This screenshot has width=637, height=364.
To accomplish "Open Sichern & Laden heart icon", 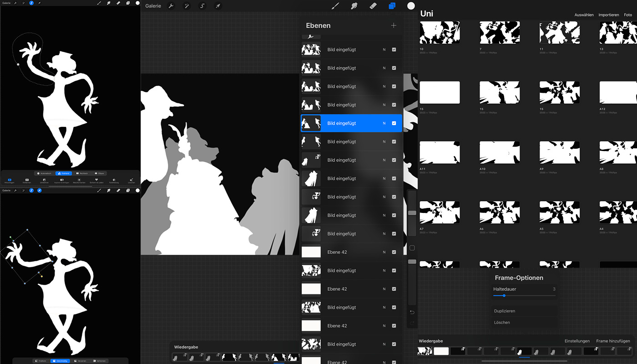I will coord(96,180).
